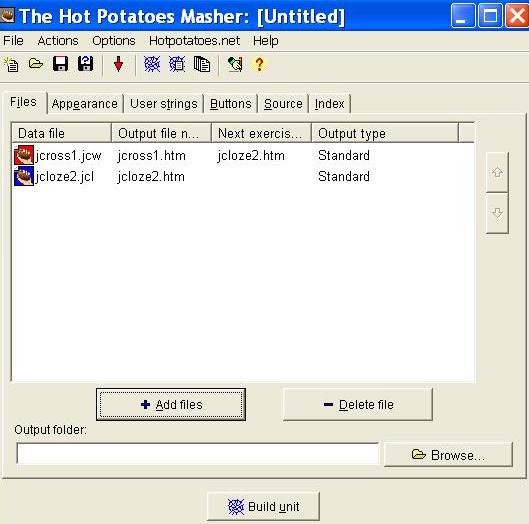The height and width of the screenshot is (524, 529).
Task: Move selected file down with the down arrow
Action: coord(497,213)
